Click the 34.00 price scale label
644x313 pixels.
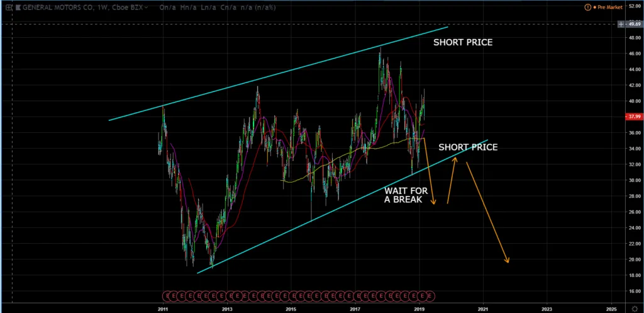click(x=634, y=149)
